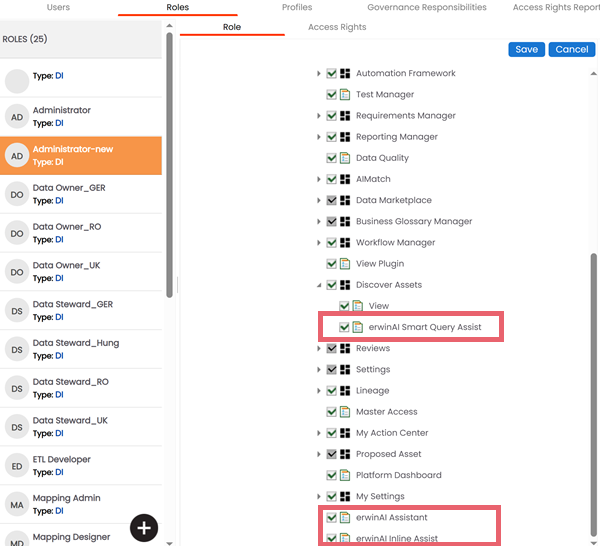Viewport: 600px width, 546px height.
Task: Click the Save button
Action: point(526,49)
